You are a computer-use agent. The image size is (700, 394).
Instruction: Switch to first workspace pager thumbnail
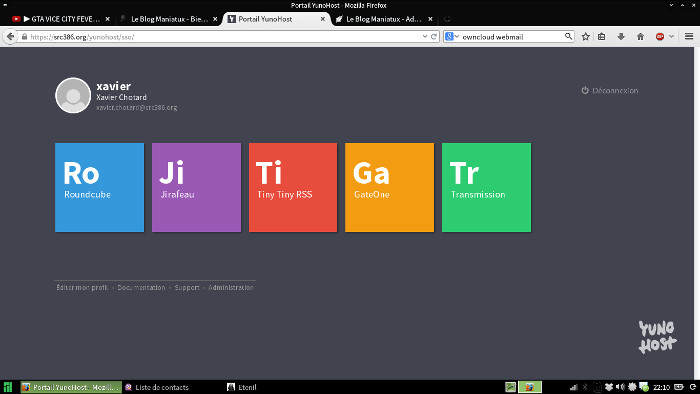pyautogui.click(x=511, y=387)
